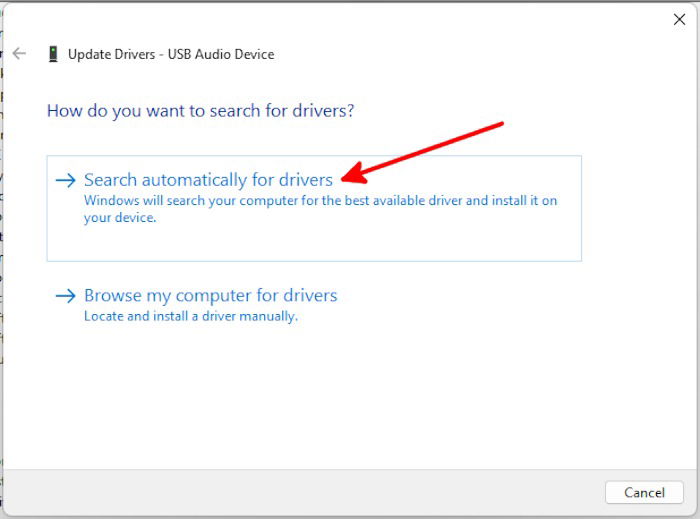Click the red annotation arrow head
700x519 pixels.
click(x=353, y=175)
